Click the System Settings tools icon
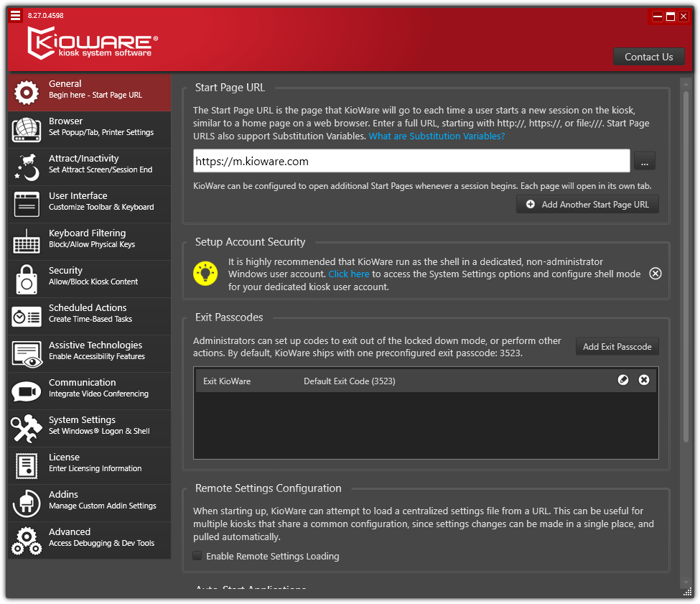This screenshot has width=700, height=604. [27, 429]
